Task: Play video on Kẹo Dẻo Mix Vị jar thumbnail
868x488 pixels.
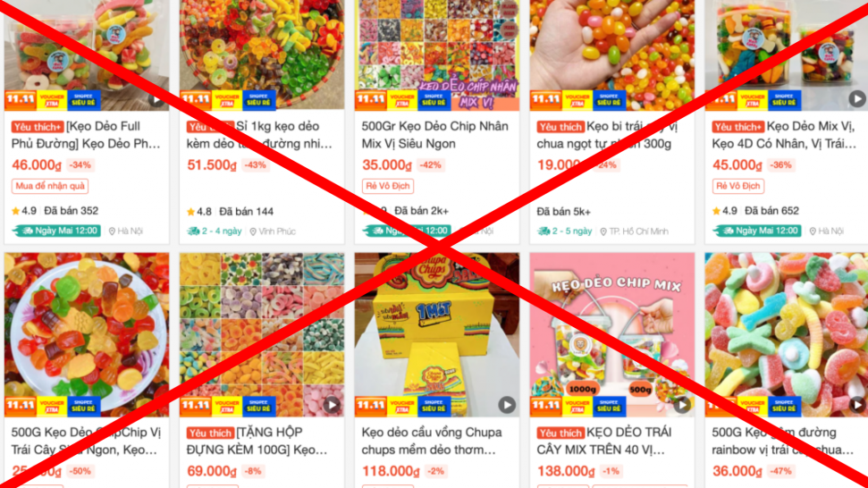Action: (x=857, y=98)
